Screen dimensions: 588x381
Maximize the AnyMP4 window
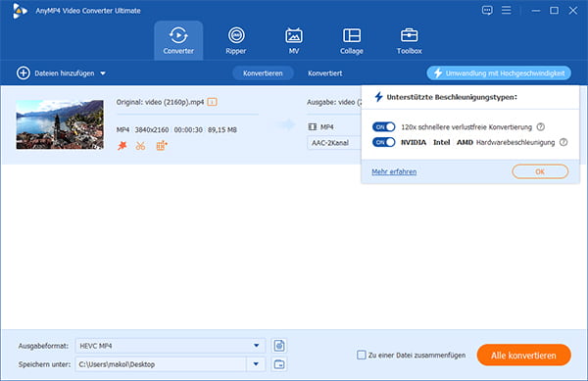pos(554,11)
